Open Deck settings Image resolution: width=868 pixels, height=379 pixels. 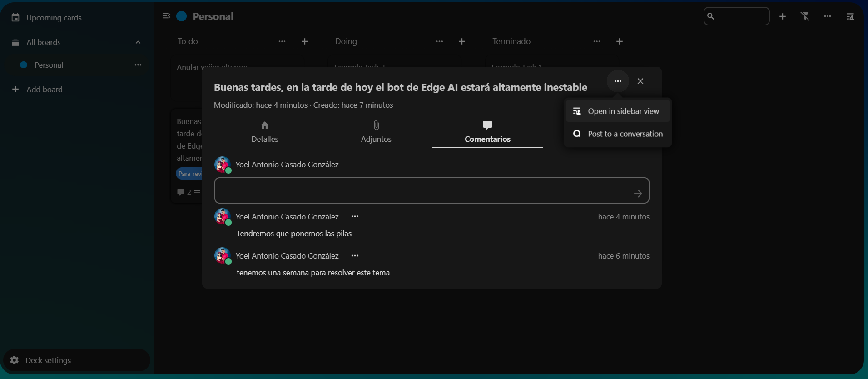[76, 360]
